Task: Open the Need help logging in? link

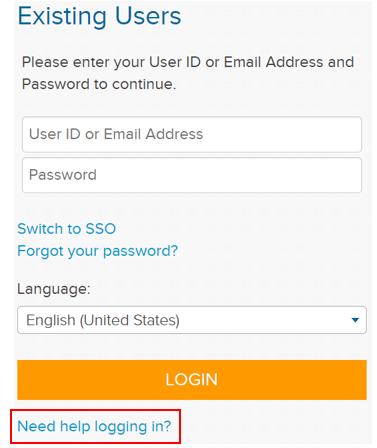Action: [94, 426]
